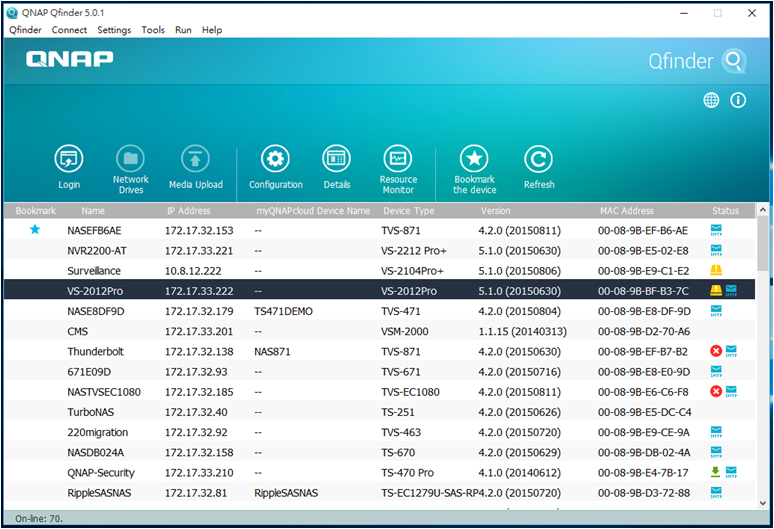The height and width of the screenshot is (529, 774).
Task: Open device Details icon
Action: click(x=337, y=159)
